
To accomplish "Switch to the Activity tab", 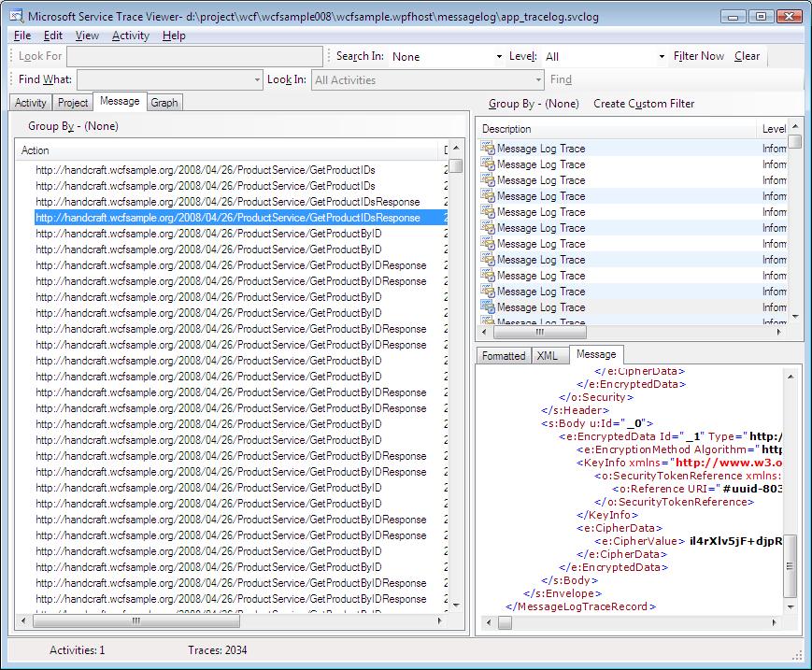I will pos(31,103).
